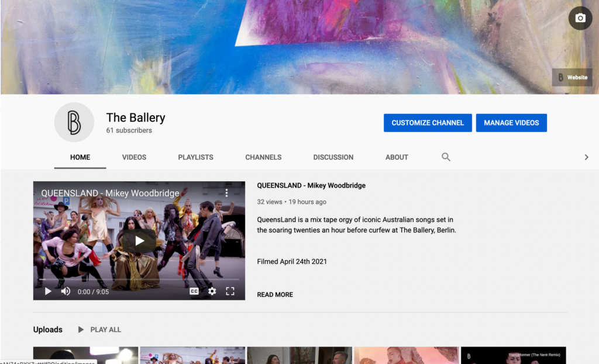Open the Discussion tab

tap(333, 157)
